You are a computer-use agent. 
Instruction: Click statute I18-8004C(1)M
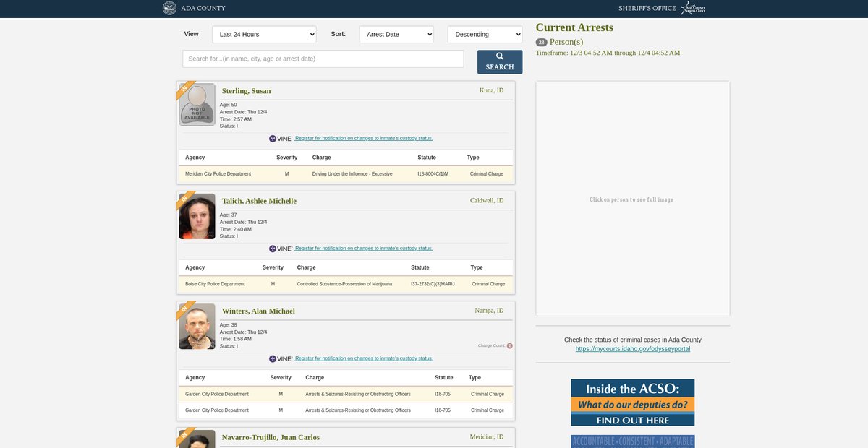433,174
